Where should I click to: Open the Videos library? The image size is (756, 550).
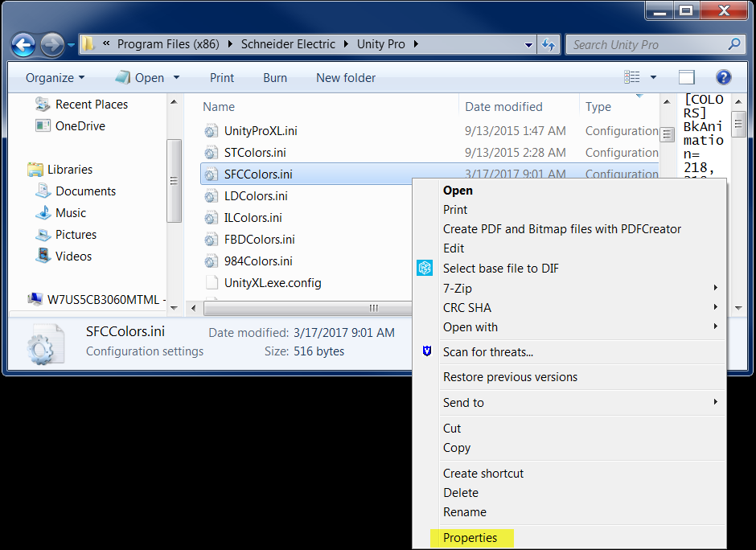[x=64, y=257]
